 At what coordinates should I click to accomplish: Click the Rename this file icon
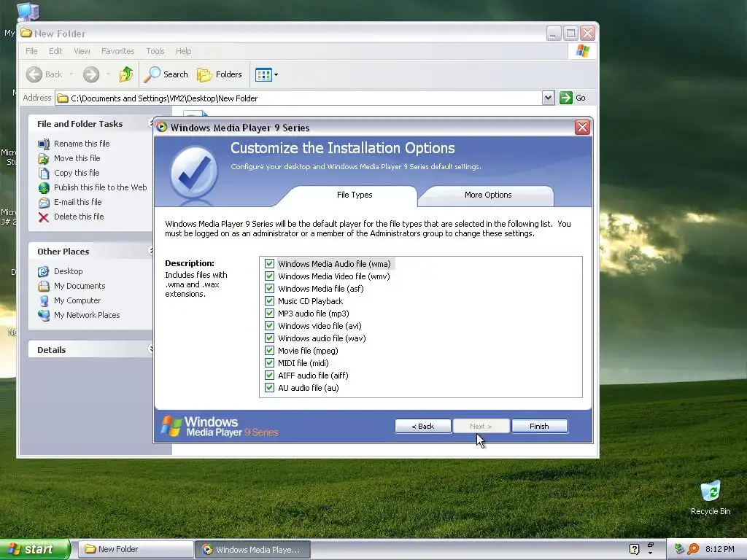point(43,144)
